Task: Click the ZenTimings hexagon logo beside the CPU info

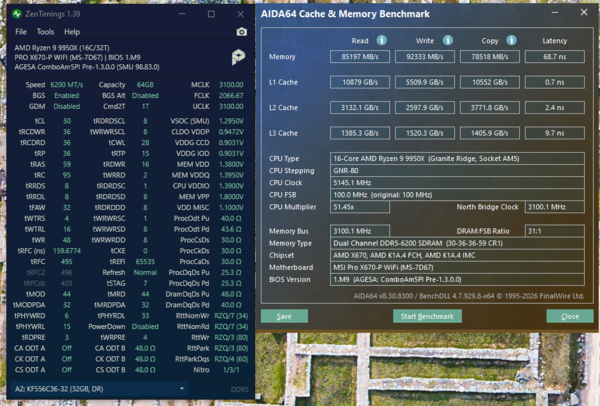Action: [238, 57]
